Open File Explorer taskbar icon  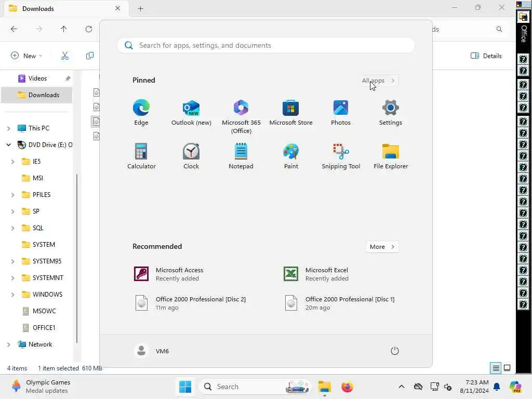tap(324, 387)
